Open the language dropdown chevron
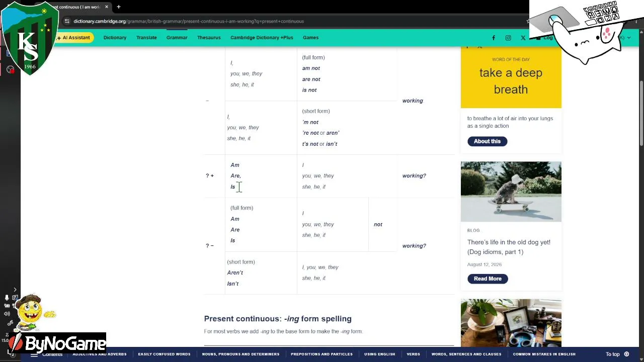Screen dimensions: 644x362 (629, 38)
